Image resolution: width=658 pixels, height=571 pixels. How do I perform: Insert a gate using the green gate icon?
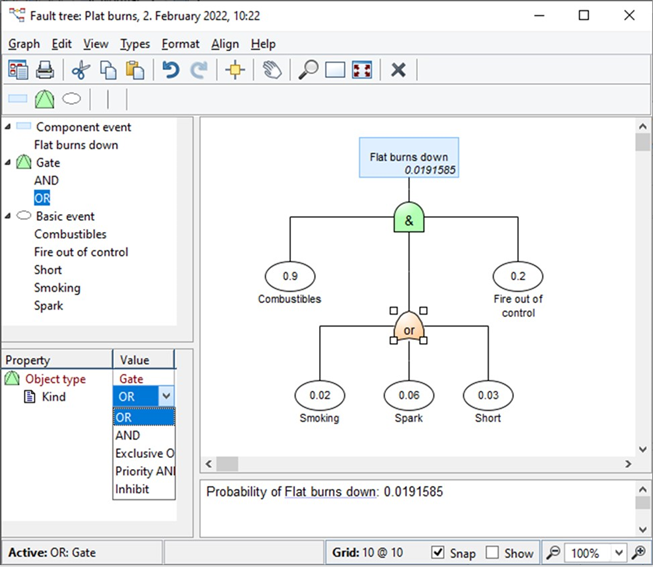click(x=45, y=99)
